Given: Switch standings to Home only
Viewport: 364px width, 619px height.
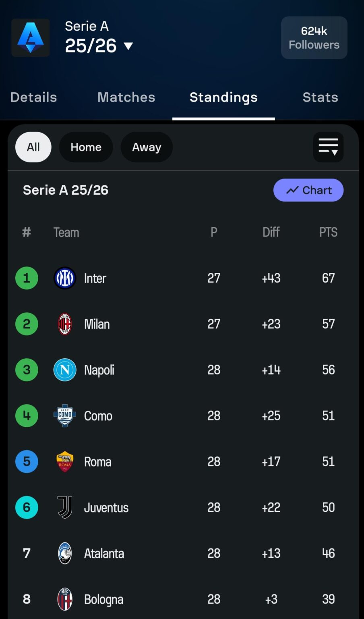Looking at the screenshot, I should [x=86, y=147].
